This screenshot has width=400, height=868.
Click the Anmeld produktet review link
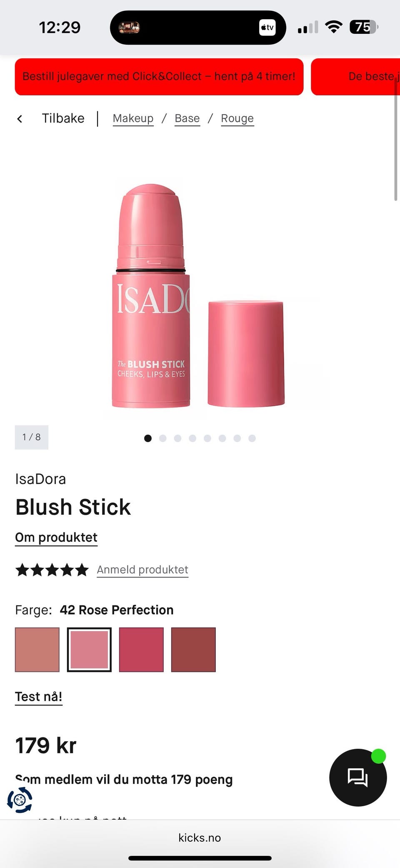pos(142,570)
